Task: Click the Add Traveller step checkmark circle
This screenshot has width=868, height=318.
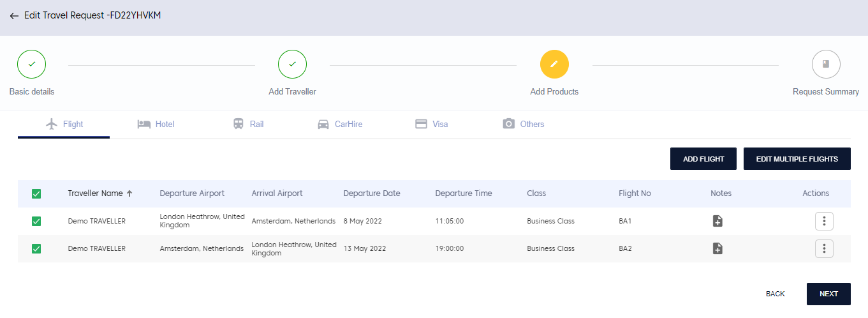Action: pyautogui.click(x=292, y=64)
